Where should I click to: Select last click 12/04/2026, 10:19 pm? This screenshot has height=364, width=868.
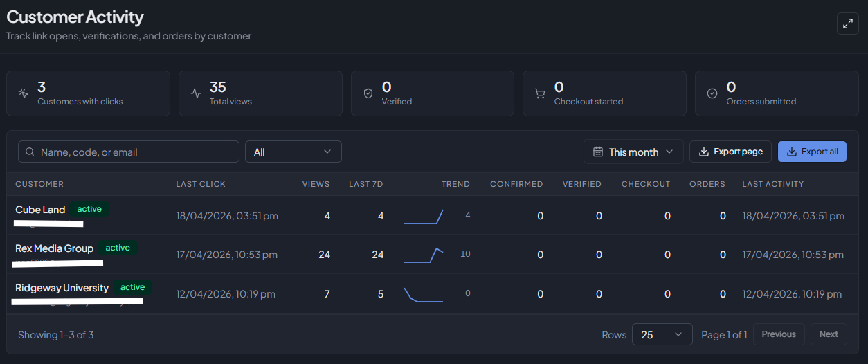[226, 294]
